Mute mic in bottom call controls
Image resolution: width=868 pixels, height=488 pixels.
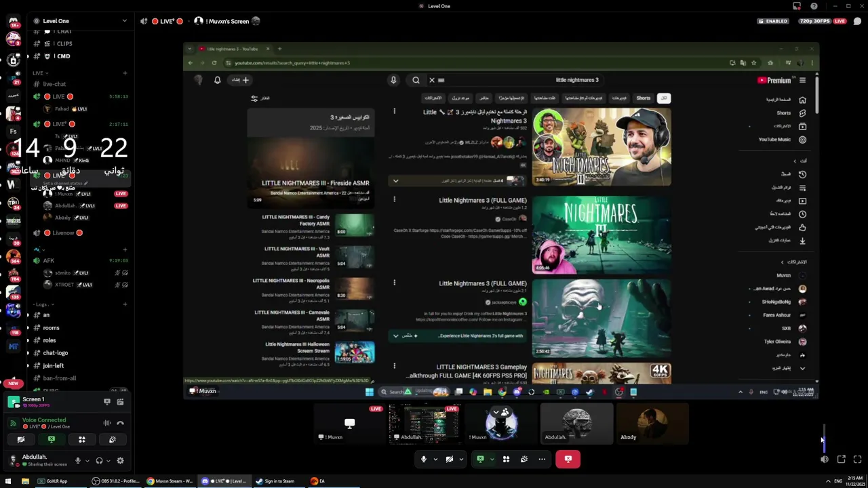coord(424,459)
